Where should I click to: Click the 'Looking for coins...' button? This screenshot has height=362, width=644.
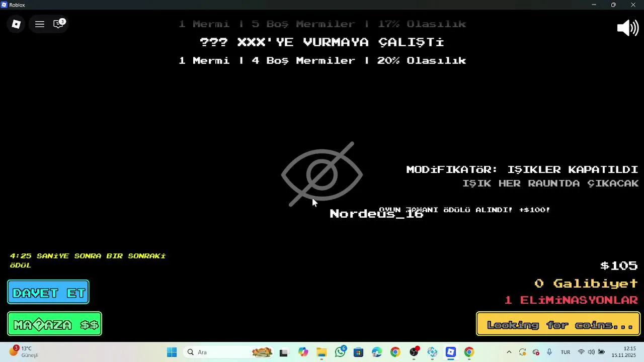[x=558, y=324]
